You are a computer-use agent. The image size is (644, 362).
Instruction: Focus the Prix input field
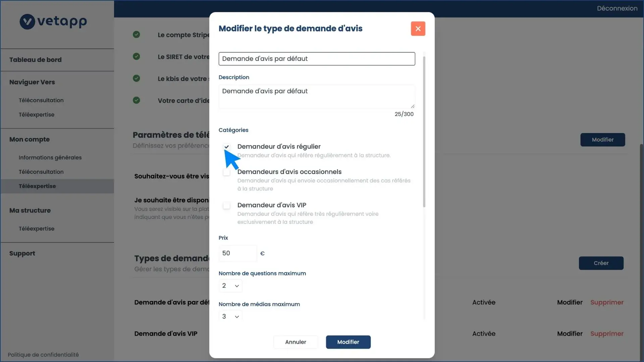click(x=237, y=253)
